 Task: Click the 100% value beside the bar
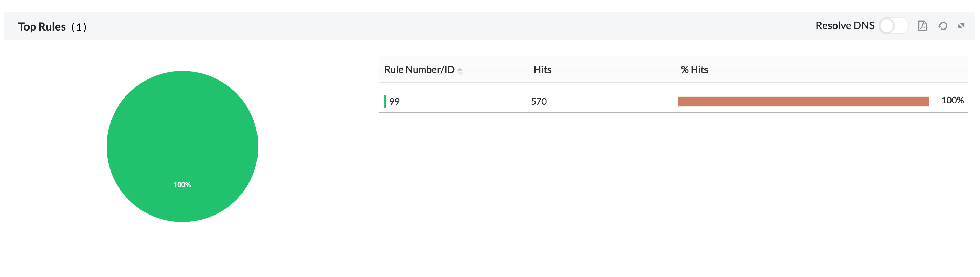click(952, 100)
